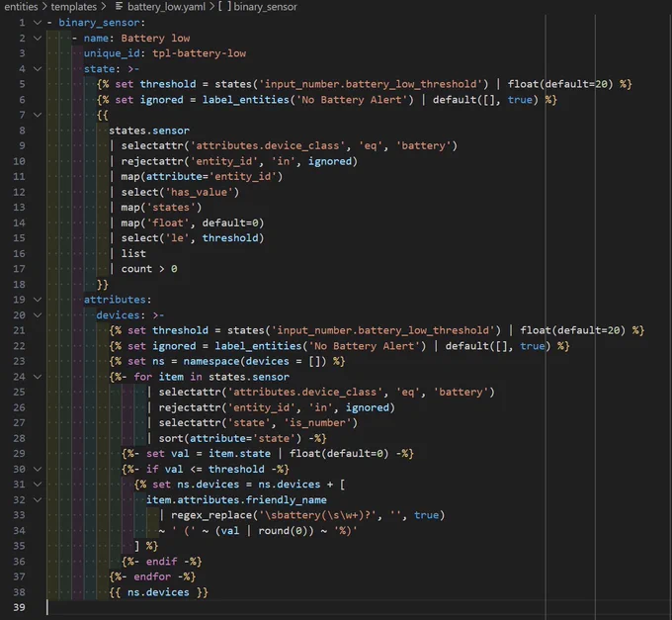The image size is (672, 620).
Task: Click 'tpl-battery-low' value text
Action: 200,53
